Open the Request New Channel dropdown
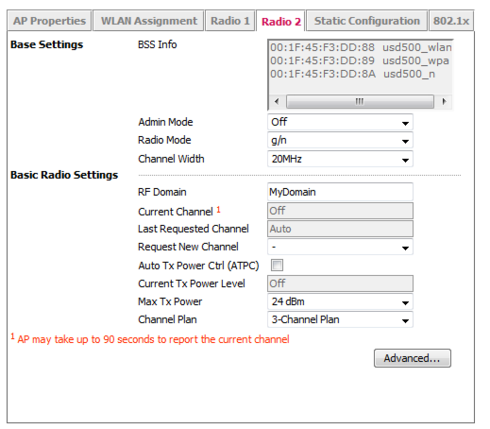Viewport: 490px width, 429px height. tap(340, 247)
